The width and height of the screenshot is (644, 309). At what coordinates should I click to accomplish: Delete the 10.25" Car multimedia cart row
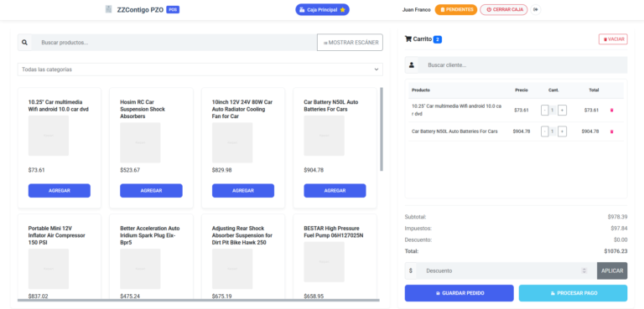(x=611, y=110)
